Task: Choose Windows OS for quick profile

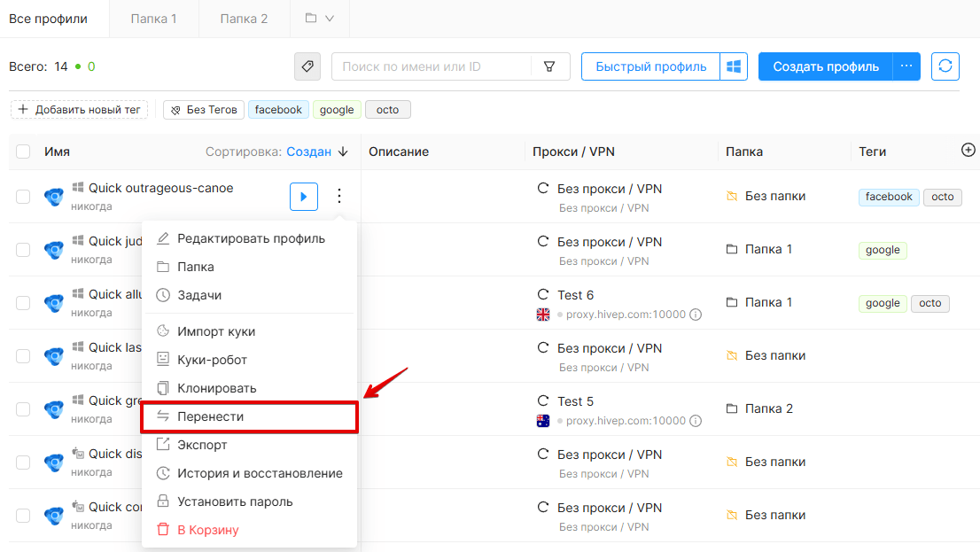Action: pyautogui.click(x=734, y=66)
